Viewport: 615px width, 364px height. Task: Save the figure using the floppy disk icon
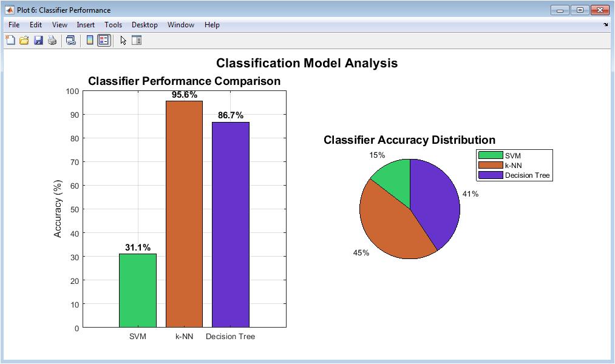coord(38,41)
